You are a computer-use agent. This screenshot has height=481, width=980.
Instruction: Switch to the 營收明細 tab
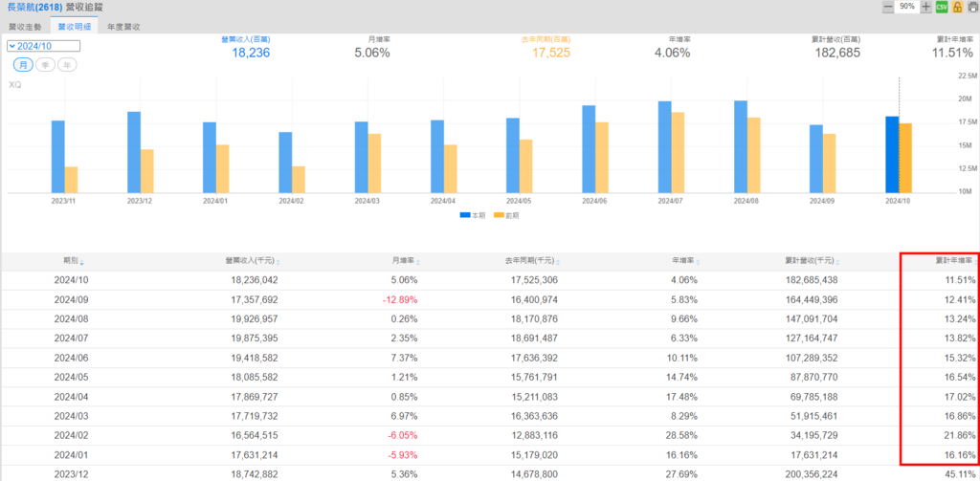74,27
